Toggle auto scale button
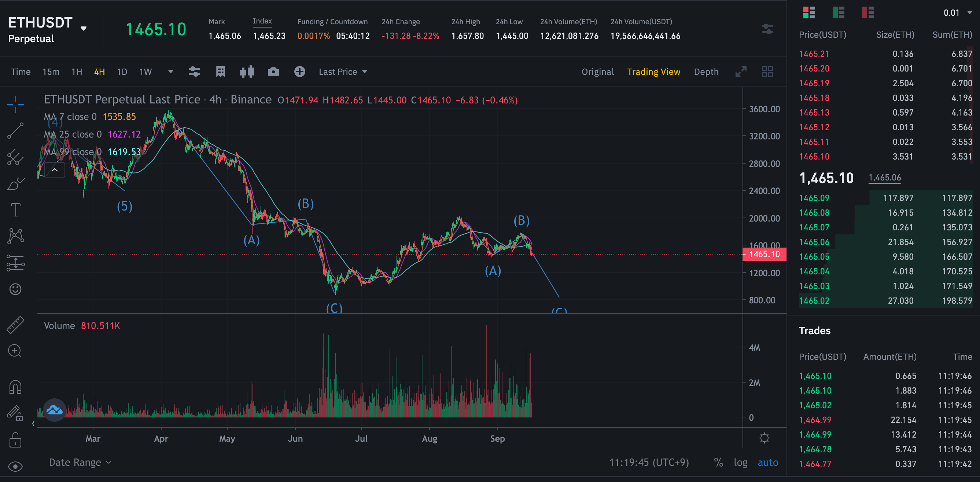 pos(768,462)
